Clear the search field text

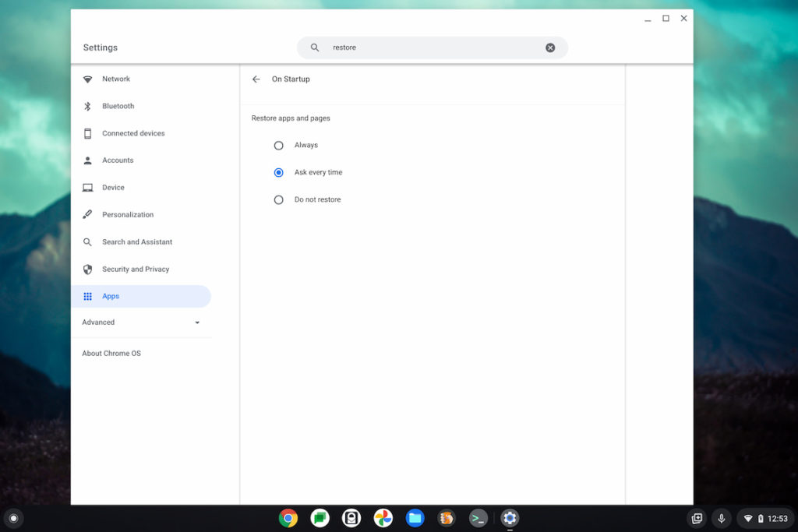coord(550,48)
